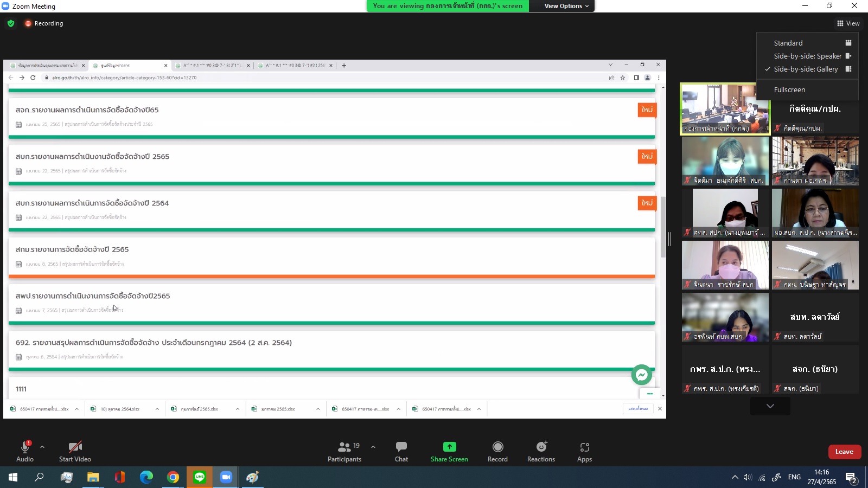Click shared browser reload button
The image size is (868, 488).
pos(33,78)
